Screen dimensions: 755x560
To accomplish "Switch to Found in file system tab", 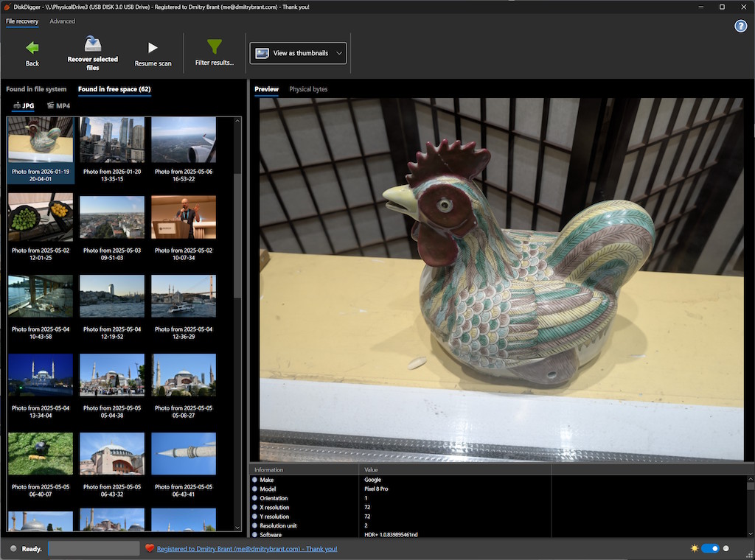I will [36, 89].
